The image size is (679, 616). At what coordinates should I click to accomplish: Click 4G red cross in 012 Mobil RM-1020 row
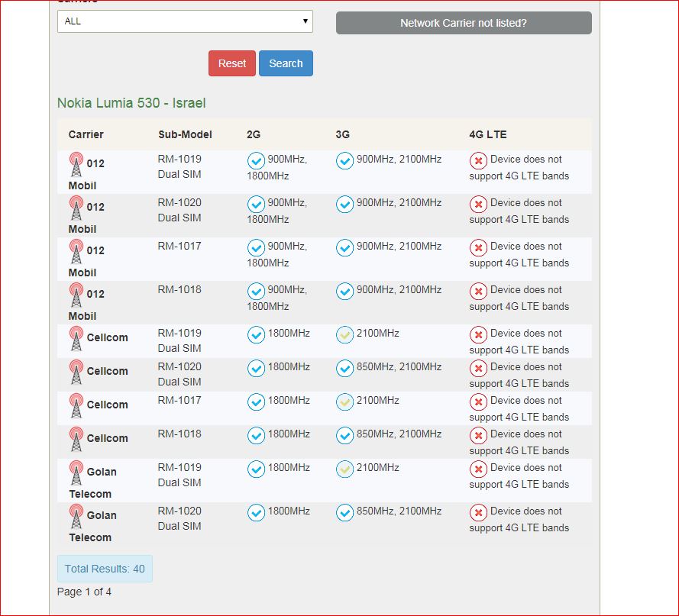pos(478,205)
